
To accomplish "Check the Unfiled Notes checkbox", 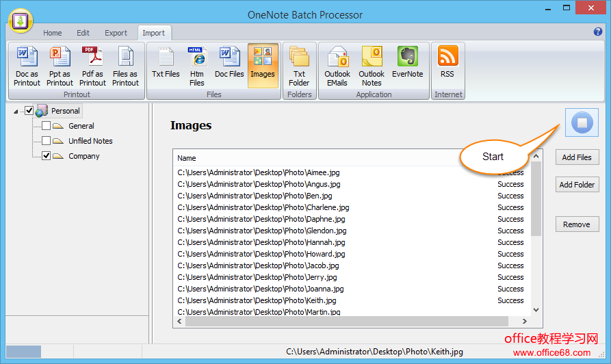I will click(47, 141).
